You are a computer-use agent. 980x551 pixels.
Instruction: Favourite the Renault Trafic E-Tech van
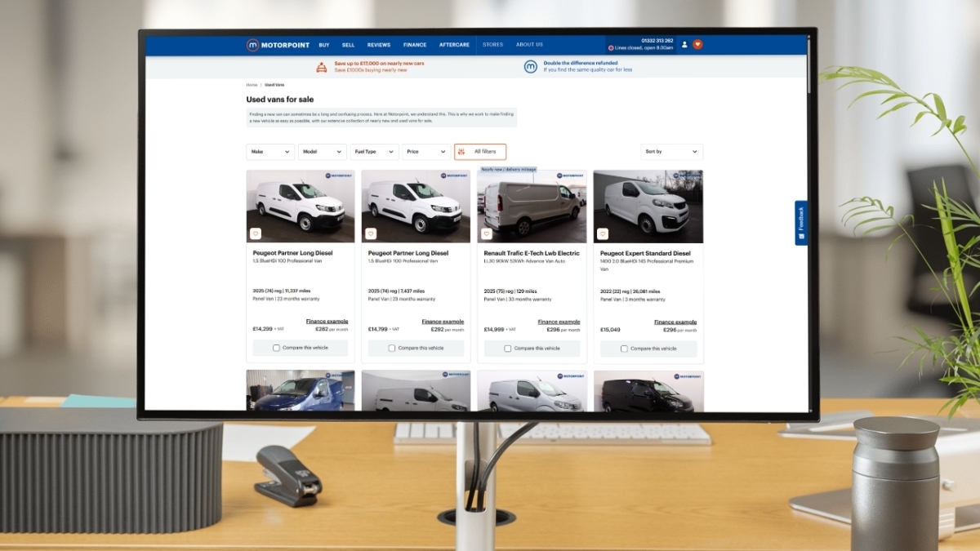click(x=487, y=233)
